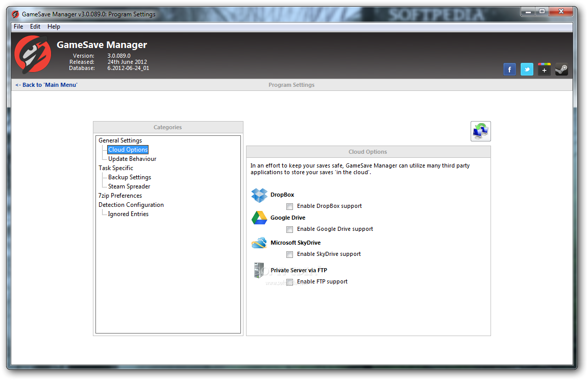The height and width of the screenshot is (380, 588).
Task: Click the Cloud Options panel header
Action: coord(368,152)
